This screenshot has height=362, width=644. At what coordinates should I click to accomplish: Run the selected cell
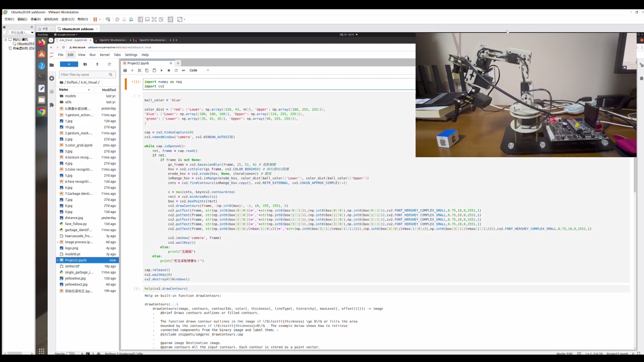coord(161,70)
